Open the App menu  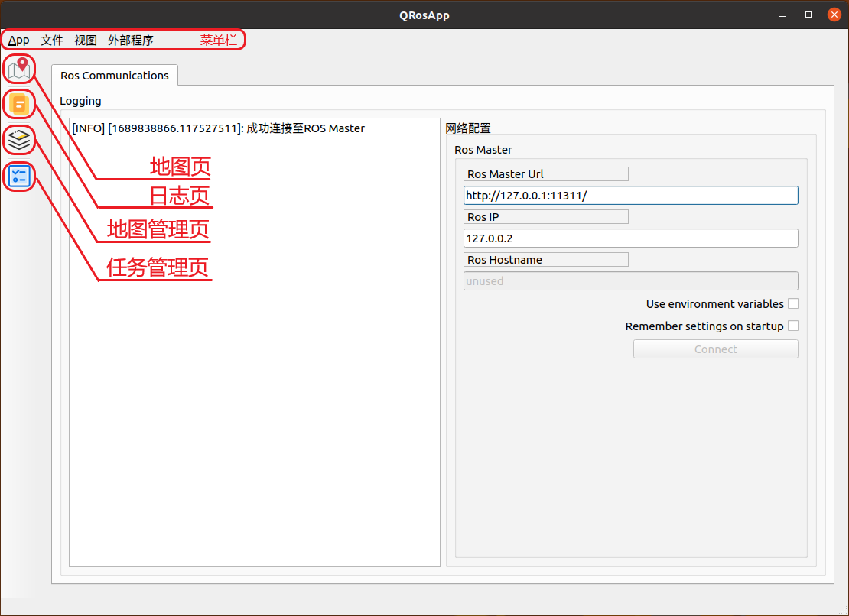point(19,40)
